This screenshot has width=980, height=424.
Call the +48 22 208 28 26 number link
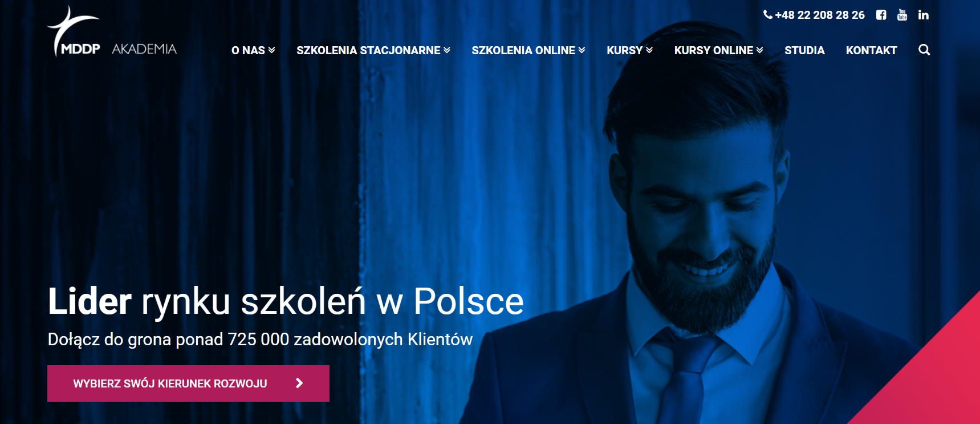[x=820, y=15]
